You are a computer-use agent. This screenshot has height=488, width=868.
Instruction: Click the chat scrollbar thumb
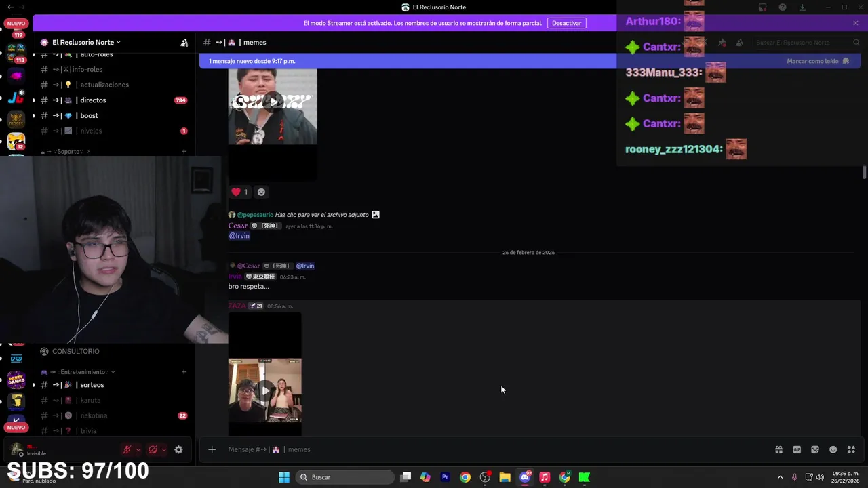click(864, 171)
